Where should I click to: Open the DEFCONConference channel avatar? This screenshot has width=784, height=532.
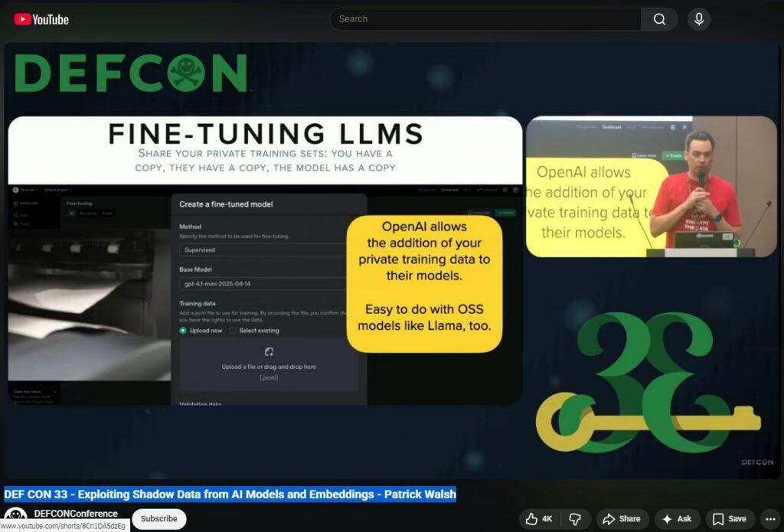tap(15, 517)
